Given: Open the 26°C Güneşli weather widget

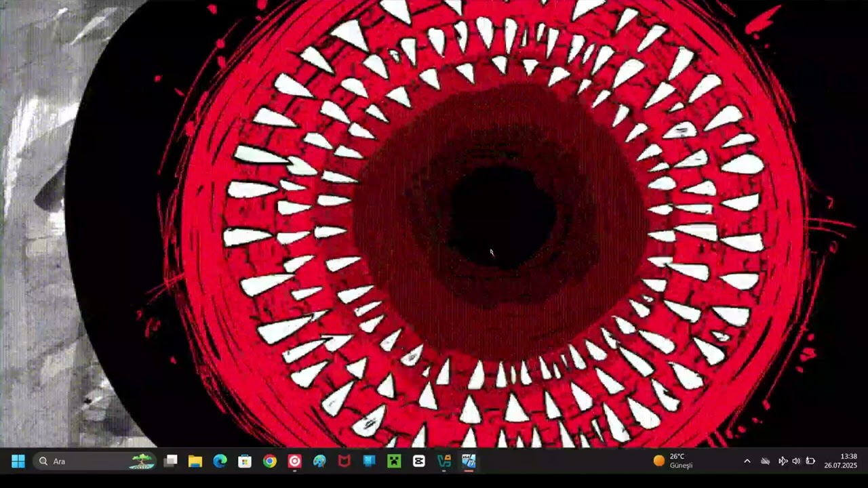Looking at the screenshot, I should 673,461.
